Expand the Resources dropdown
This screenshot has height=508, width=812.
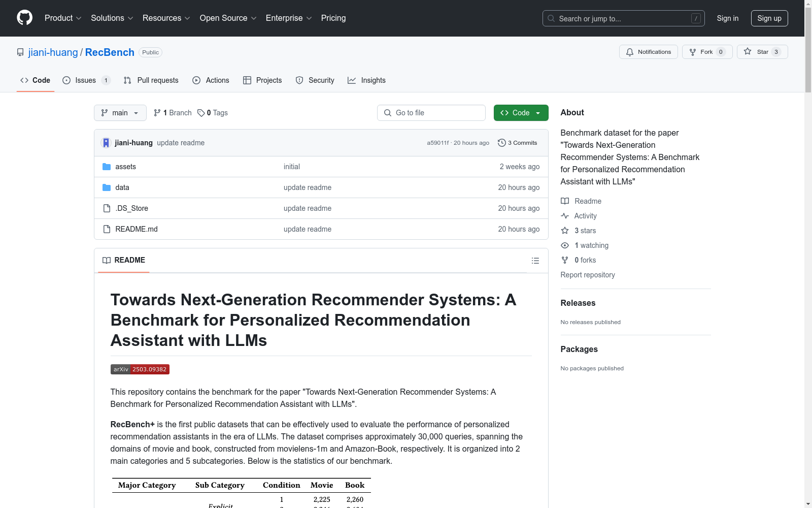coord(166,18)
